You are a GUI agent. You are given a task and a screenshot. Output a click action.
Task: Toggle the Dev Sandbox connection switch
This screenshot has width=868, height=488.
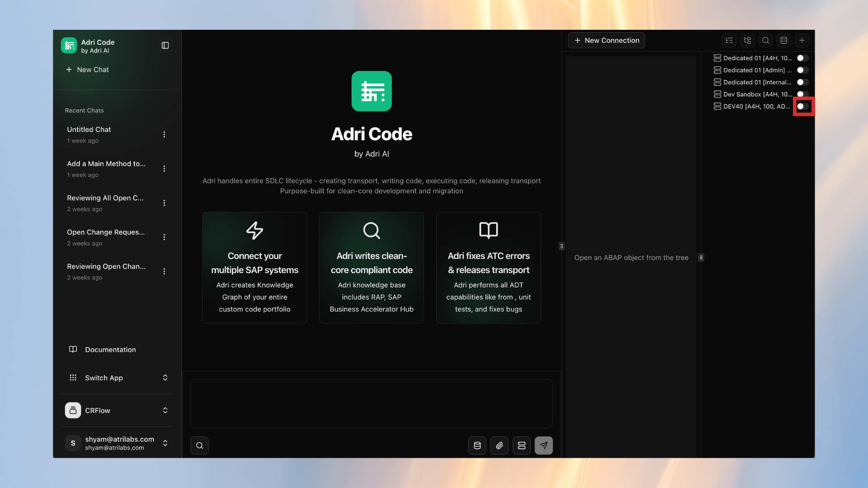click(x=802, y=94)
